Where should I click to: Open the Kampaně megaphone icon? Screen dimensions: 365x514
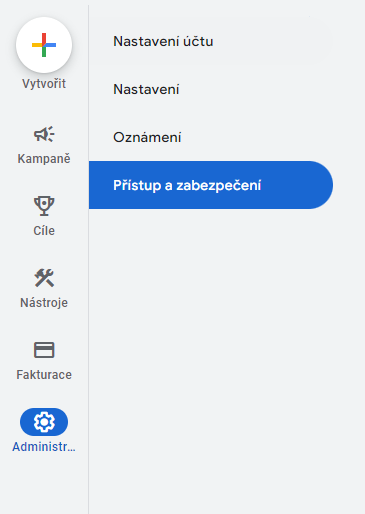tap(44, 134)
